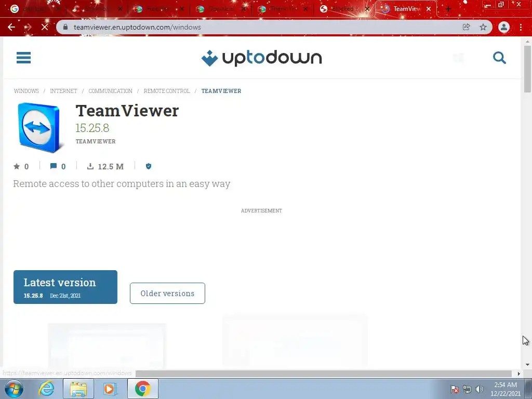
Task: Click the horizontal scrollbar right arrow
Action: coord(518,374)
